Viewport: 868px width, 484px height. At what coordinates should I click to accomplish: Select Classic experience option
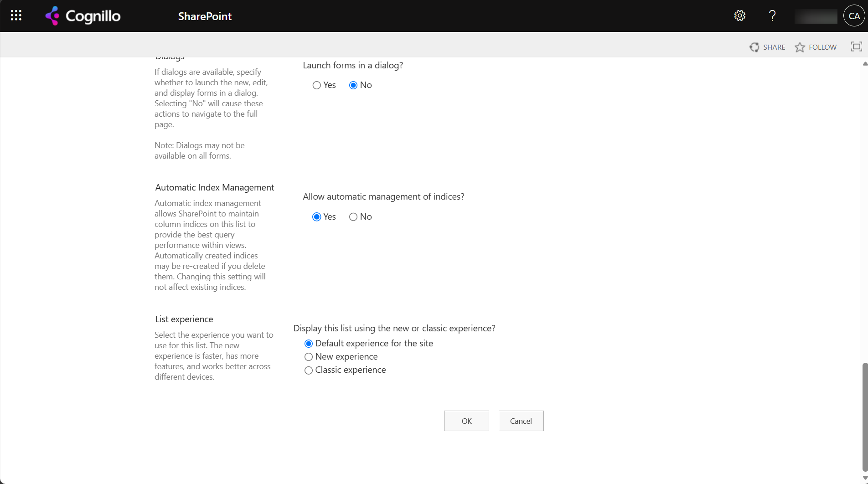click(308, 370)
